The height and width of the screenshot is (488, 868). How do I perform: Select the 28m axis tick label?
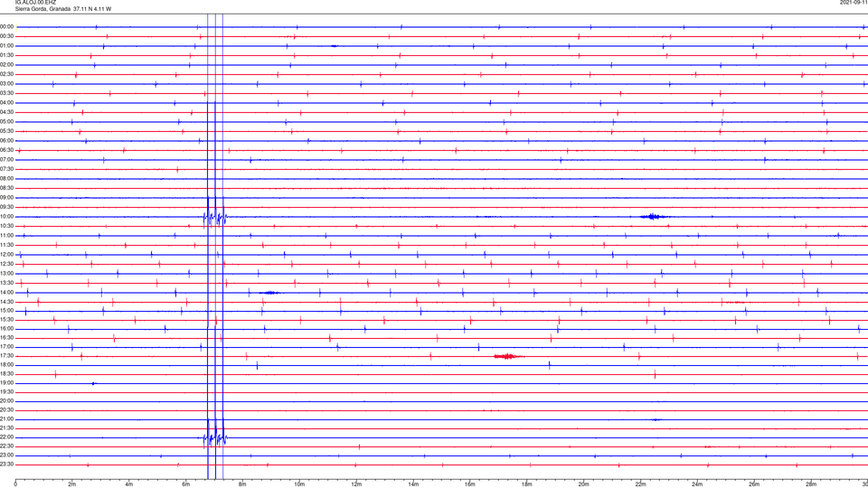click(x=811, y=484)
